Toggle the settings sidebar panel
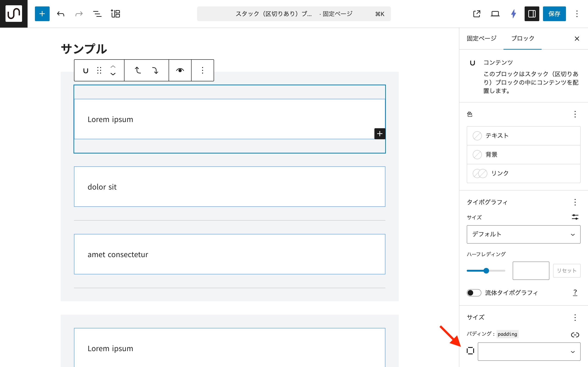The image size is (588, 367). click(531, 14)
